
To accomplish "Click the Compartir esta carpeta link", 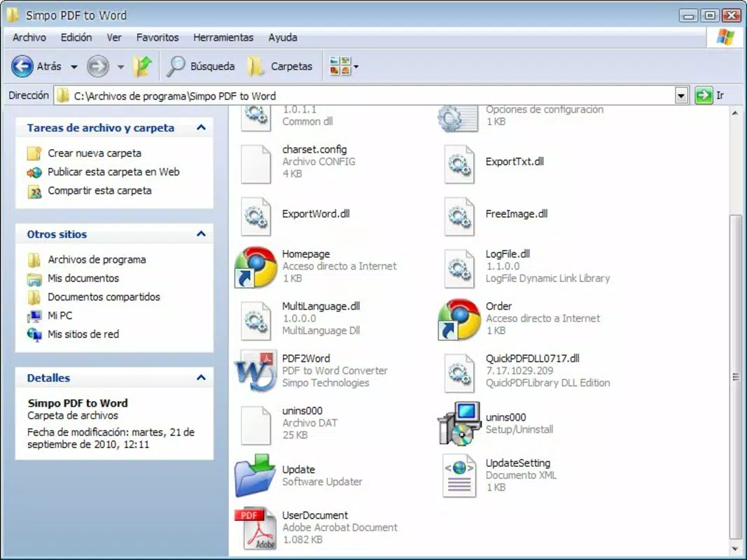I will (99, 190).
